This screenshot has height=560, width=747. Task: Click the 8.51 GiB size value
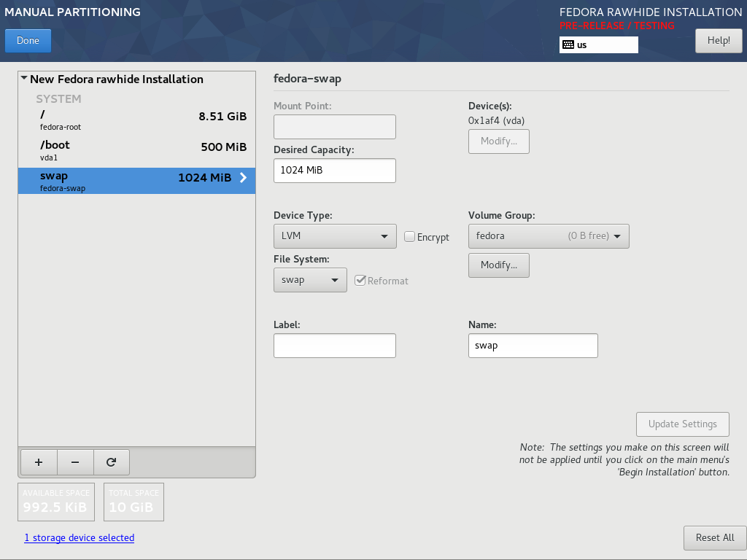[223, 116]
